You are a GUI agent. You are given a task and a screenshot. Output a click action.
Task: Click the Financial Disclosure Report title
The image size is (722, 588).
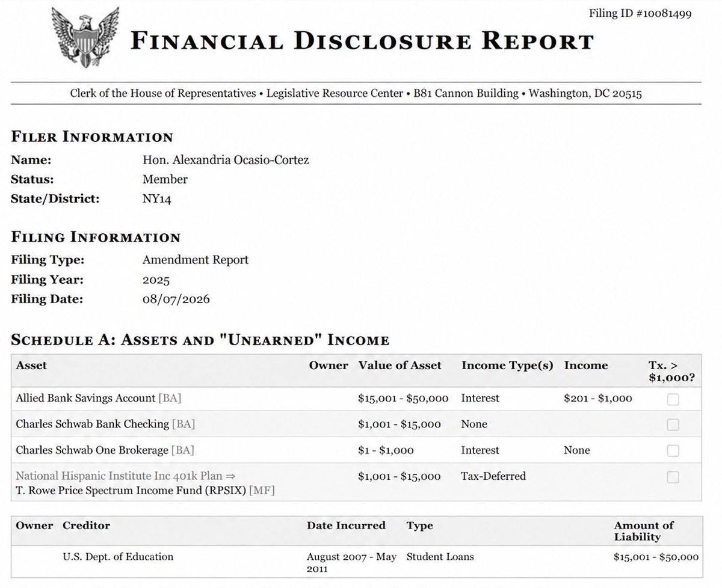pos(362,41)
